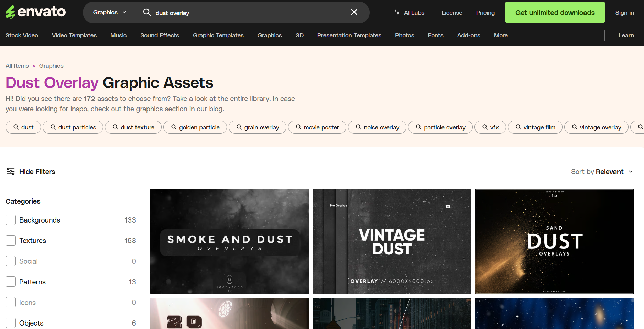
Task: Clear the search query with the X icon
Action: point(354,12)
